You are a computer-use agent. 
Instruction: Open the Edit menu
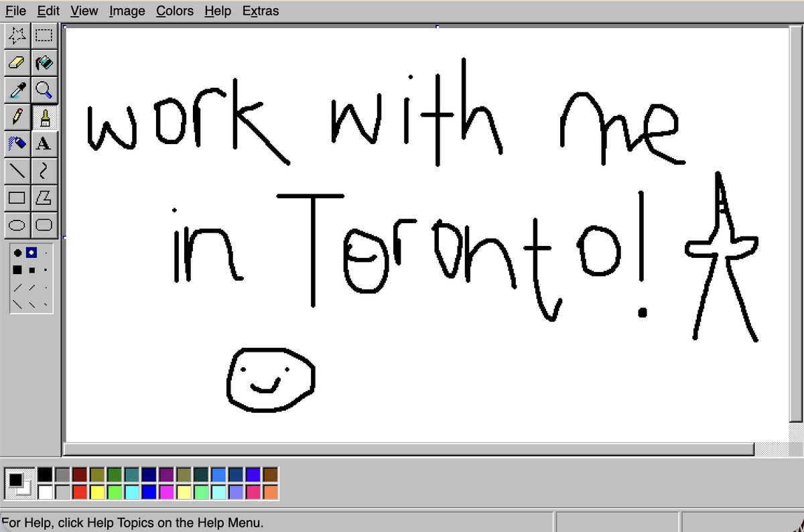(48, 11)
